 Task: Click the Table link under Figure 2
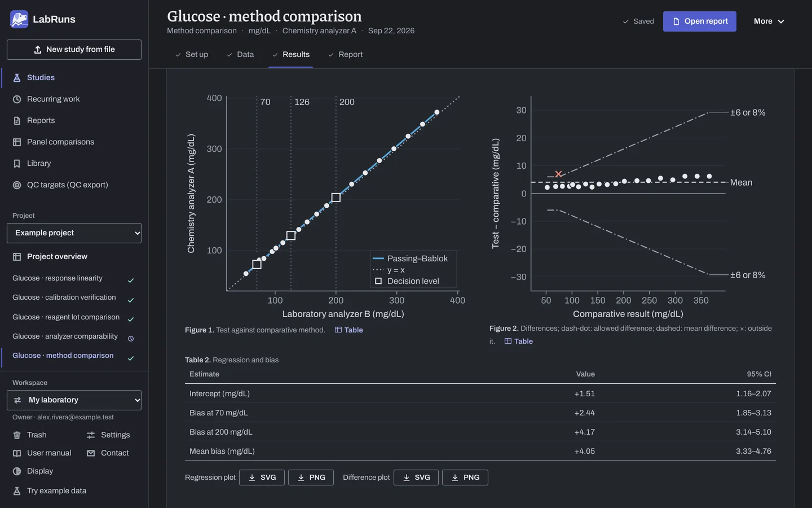coord(519,341)
